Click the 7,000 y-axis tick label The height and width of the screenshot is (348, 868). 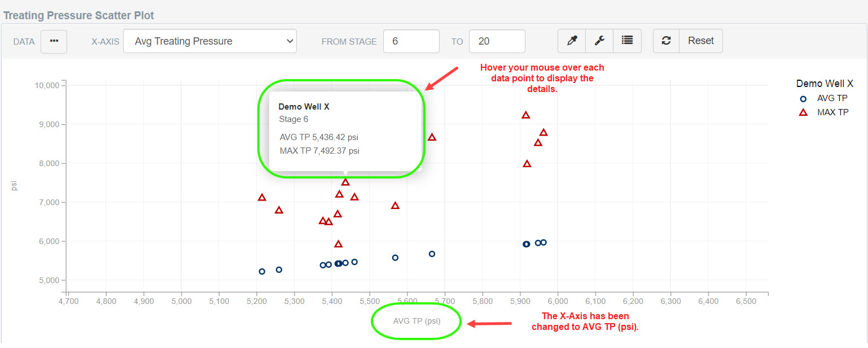click(x=49, y=202)
